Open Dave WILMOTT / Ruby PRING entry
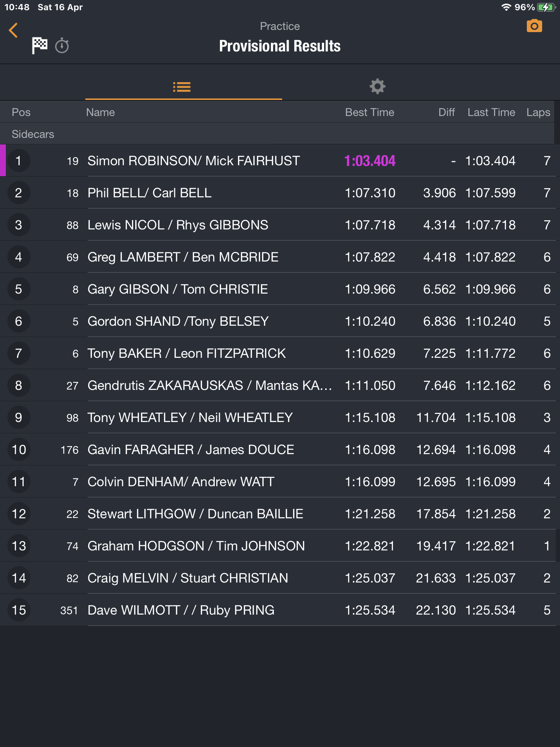560x747 pixels. [x=181, y=610]
